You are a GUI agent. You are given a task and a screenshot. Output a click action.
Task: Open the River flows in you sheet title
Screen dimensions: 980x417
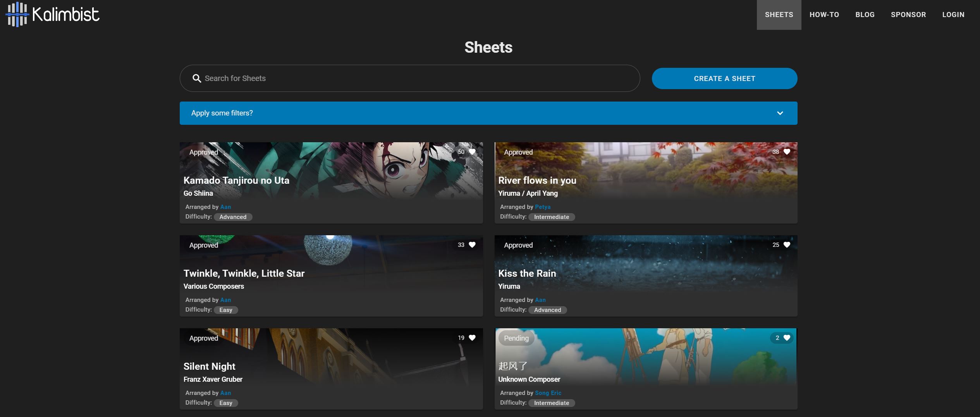(537, 180)
